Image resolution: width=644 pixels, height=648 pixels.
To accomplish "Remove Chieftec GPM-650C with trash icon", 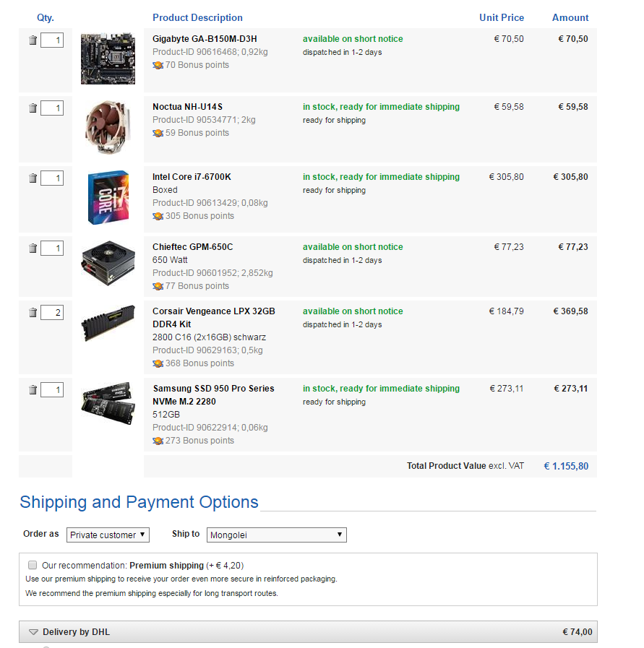I will pos(33,249).
